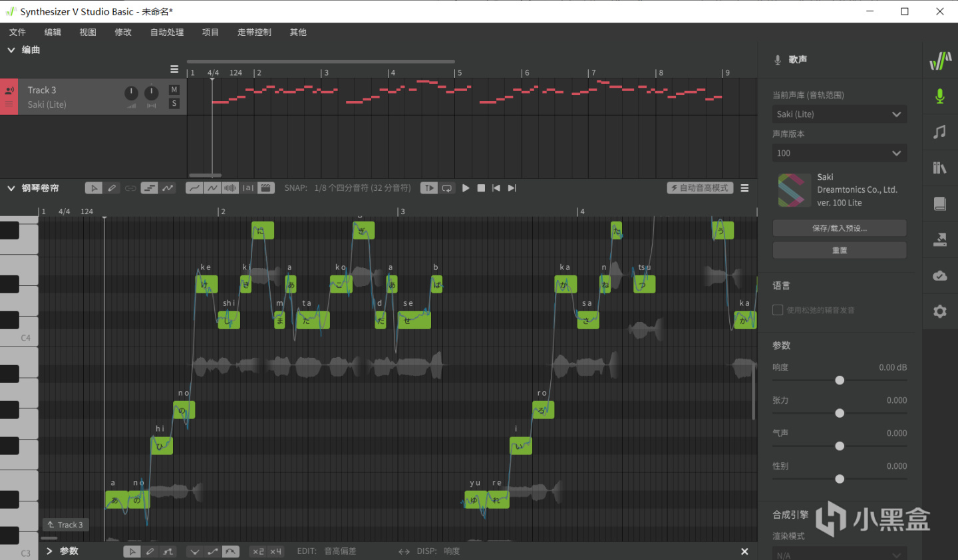The height and width of the screenshot is (560, 958).
Task: Mute Track 3 with the M button
Action: pyautogui.click(x=174, y=90)
